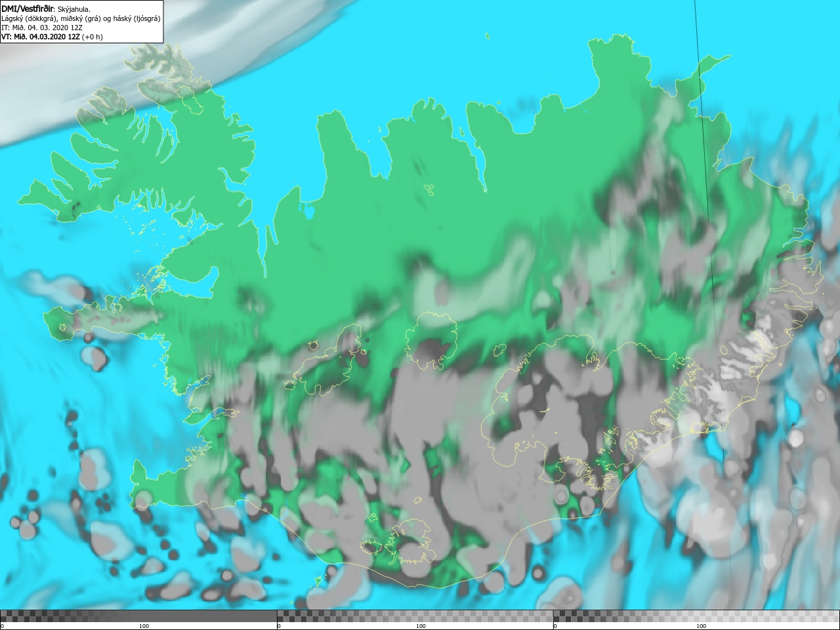Click the 'VT: Mið. 04.03.2020 12Z (+0 h)' line

point(52,37)
